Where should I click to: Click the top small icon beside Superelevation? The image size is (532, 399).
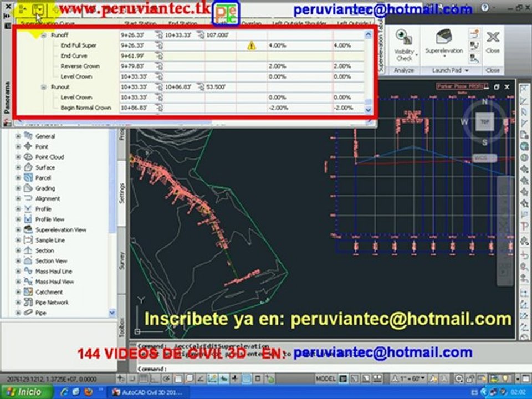[474, 34]
